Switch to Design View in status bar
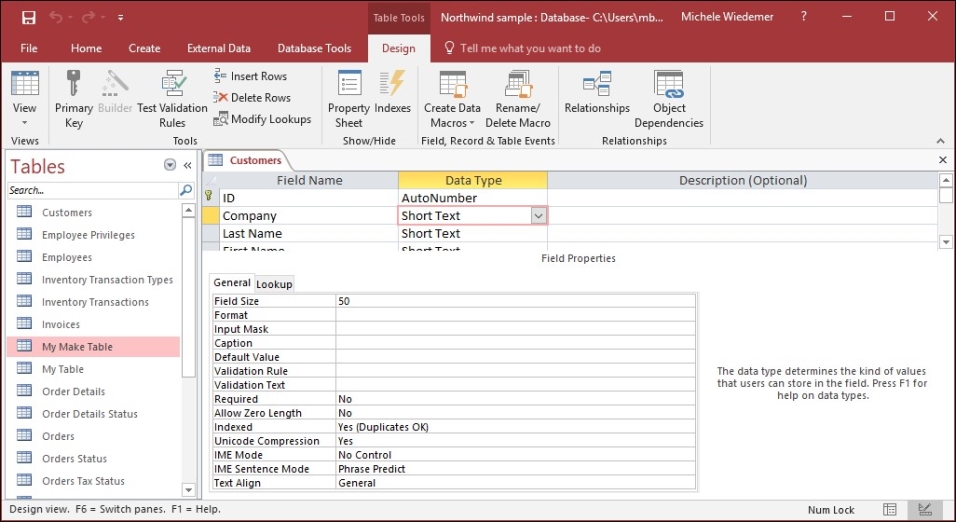Screen dimensions: 956x522 (924, 510)
